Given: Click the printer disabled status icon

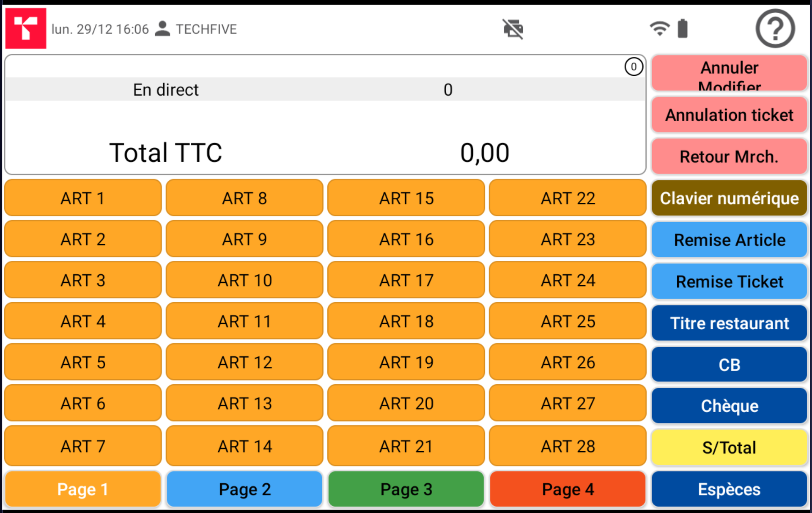Looking at the screenshot, I should click(513, 29).
